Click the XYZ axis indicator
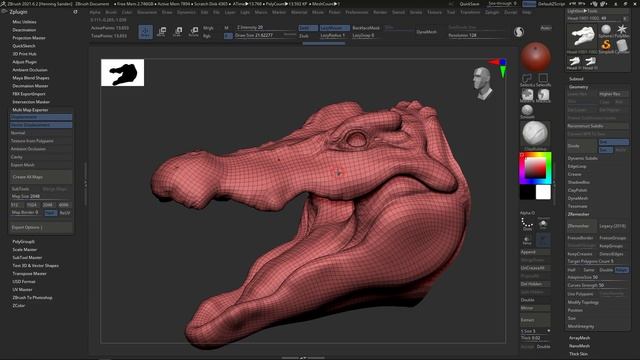640x360 pixels. coord(500,67)
